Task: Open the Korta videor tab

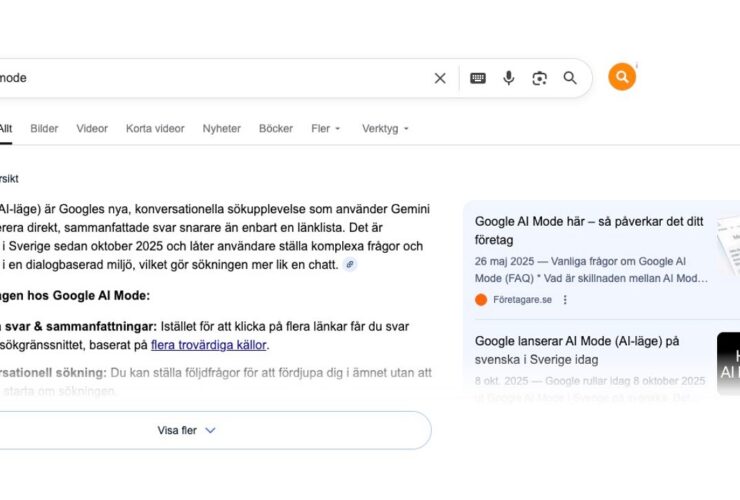Action: pyautogui.click(x=155, y=129)
